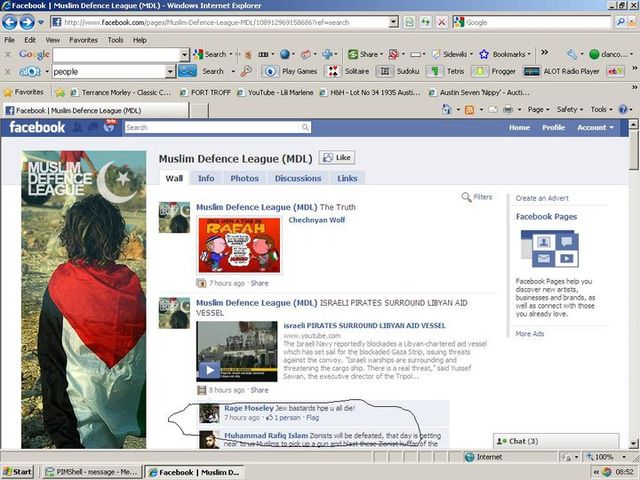Click the browser Back arrow button

(x=11, y=22)
